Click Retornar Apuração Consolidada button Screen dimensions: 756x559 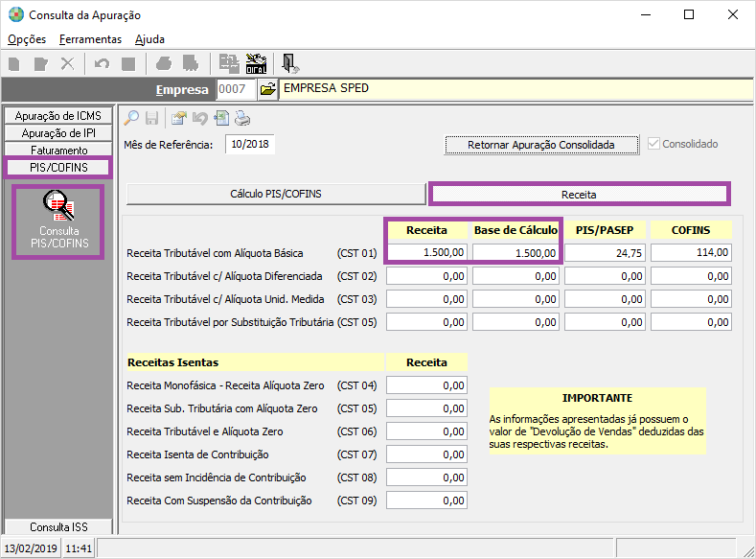[541, 145]
